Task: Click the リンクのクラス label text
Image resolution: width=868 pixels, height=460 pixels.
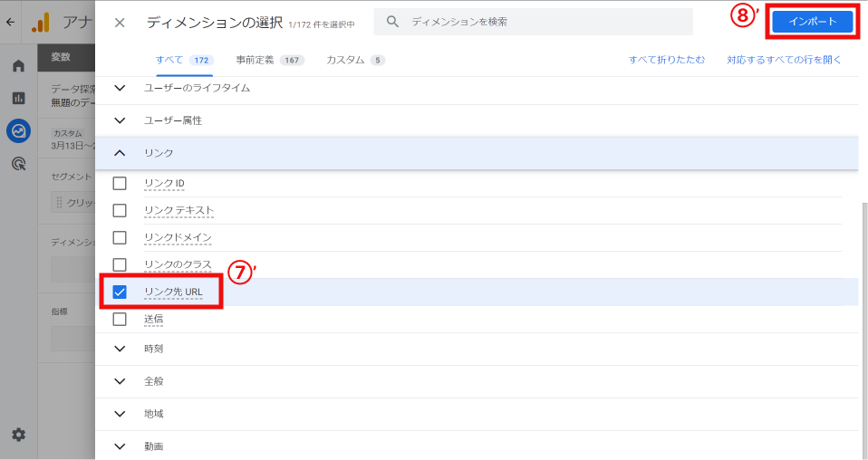Action: 178,264
